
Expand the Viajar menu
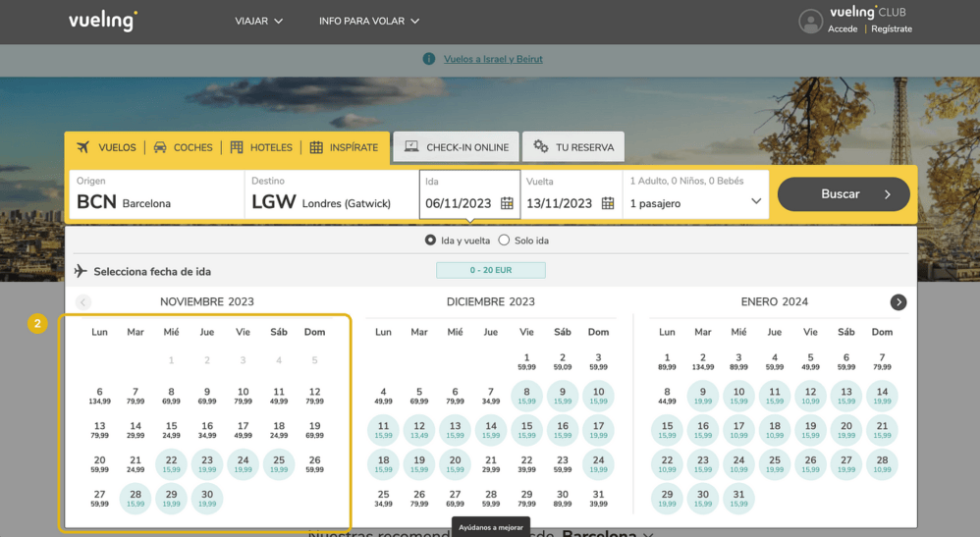(259, 22)
